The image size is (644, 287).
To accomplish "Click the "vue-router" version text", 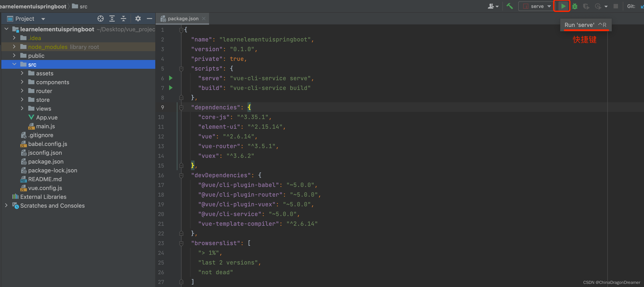I will (261, 146).
